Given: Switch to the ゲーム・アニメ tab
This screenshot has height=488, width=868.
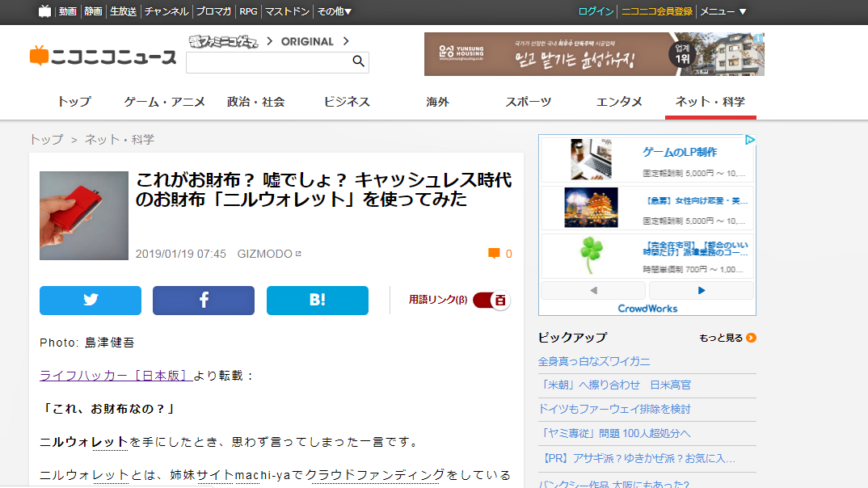Looking at the screenshot, I should pyautogui.click(x=165, y=102).
